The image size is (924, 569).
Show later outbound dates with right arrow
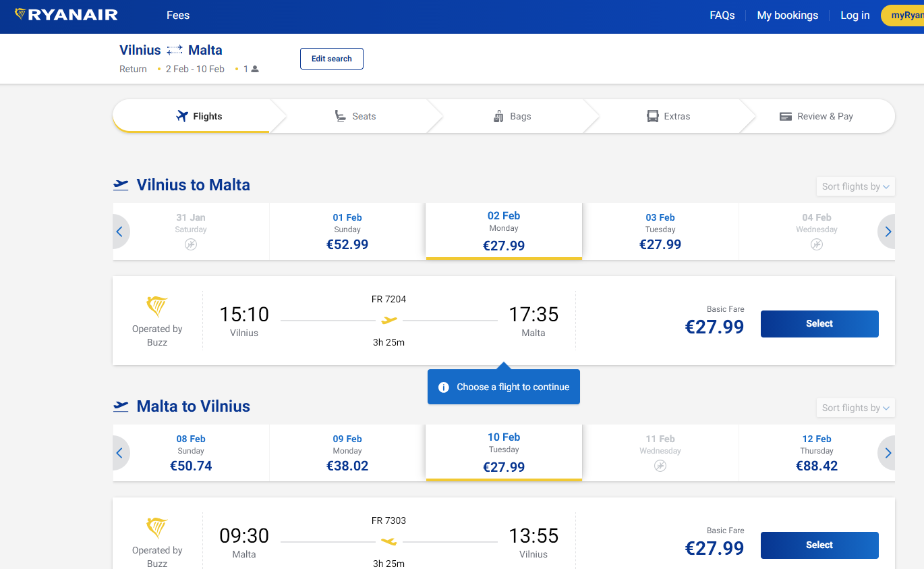(888, 232)
